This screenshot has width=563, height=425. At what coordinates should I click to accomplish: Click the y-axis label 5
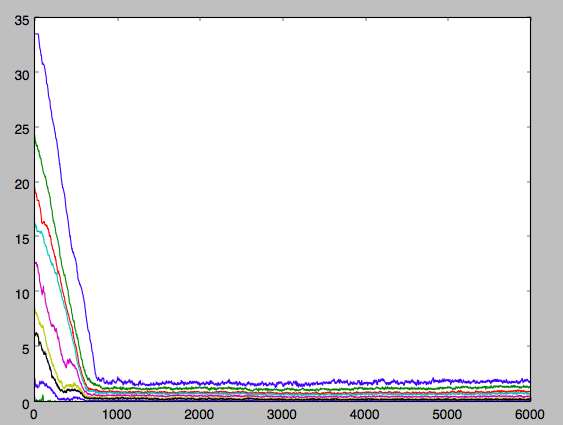pyautogui.click(x=25, y=349)
